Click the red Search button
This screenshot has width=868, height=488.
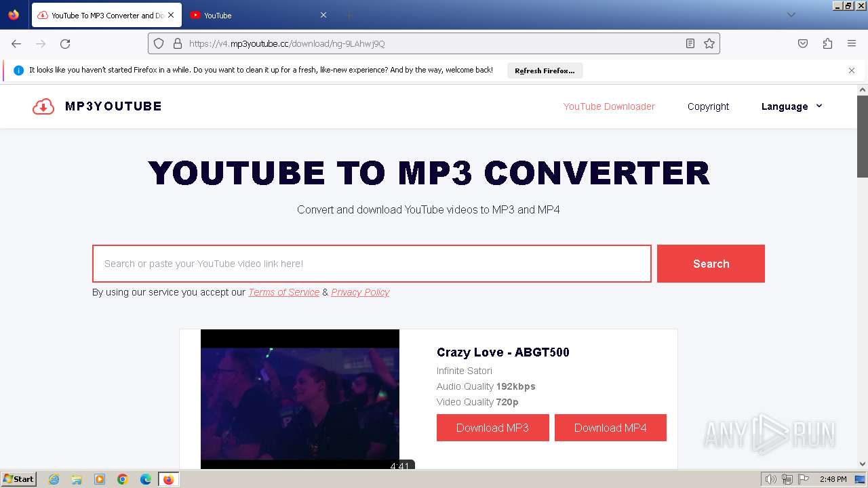coord(711,264)
